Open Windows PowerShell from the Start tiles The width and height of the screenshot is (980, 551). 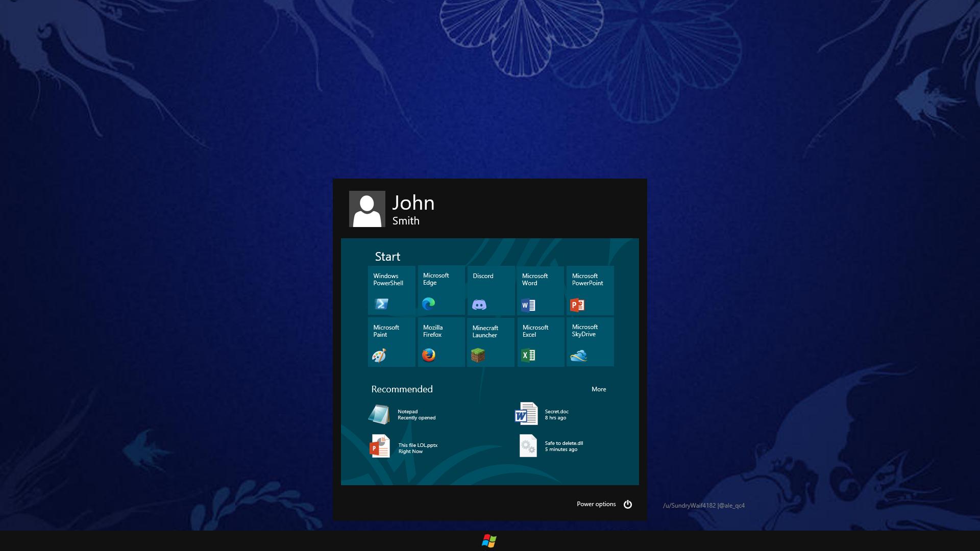pyautogui.click(x=391, y=290)
